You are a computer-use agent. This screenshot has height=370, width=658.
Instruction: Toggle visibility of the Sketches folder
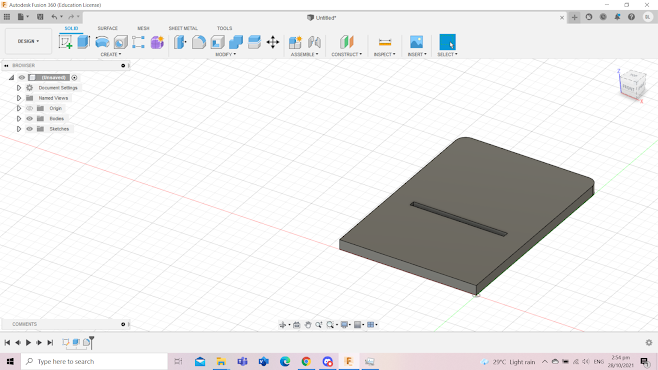click(x=29, y=129)
